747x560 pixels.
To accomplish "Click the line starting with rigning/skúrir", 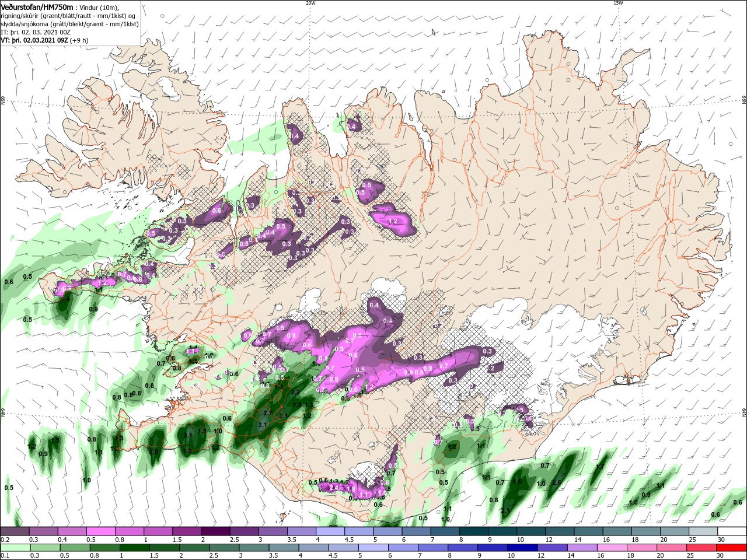I will (68, 16).
